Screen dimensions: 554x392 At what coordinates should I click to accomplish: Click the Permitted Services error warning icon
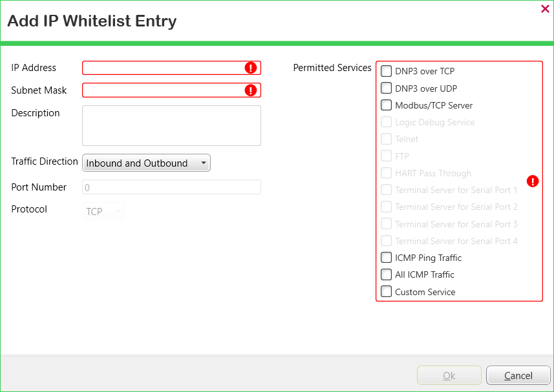(x=533, y=181)
